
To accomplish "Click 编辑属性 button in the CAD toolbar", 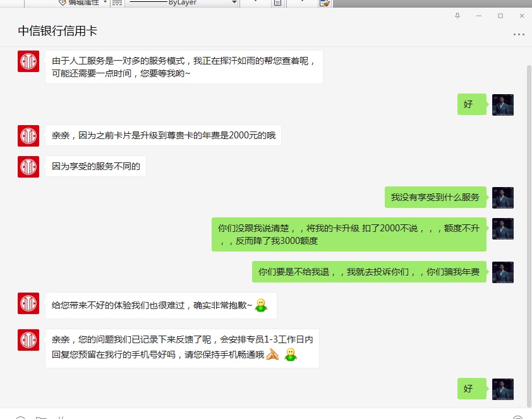I will [80, 3].
